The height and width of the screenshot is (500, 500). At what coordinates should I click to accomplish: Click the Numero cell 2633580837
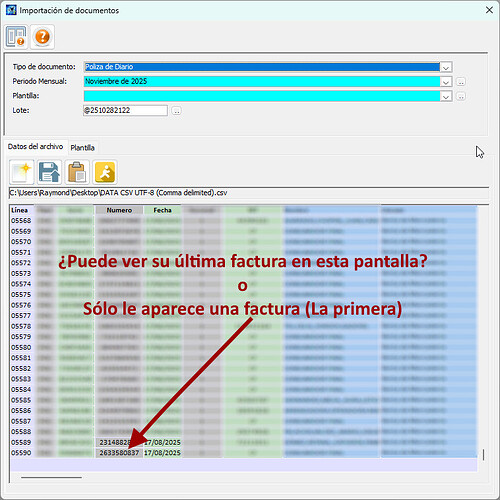[x=119, y=453]
